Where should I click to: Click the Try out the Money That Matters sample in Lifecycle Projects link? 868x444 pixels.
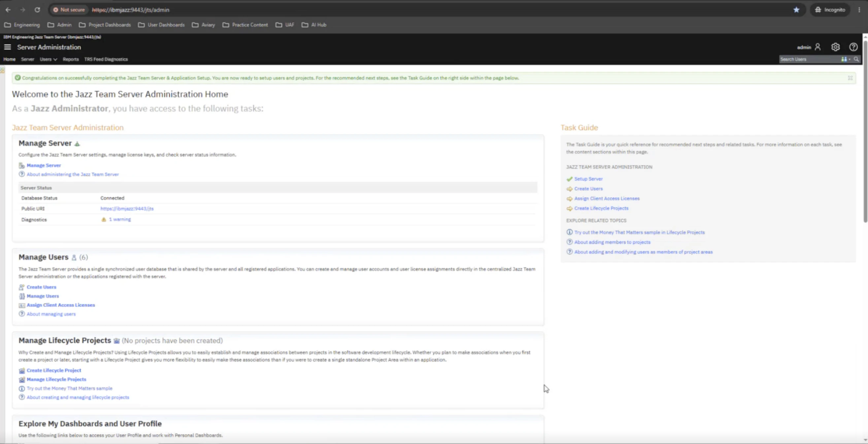click(640, 232)
